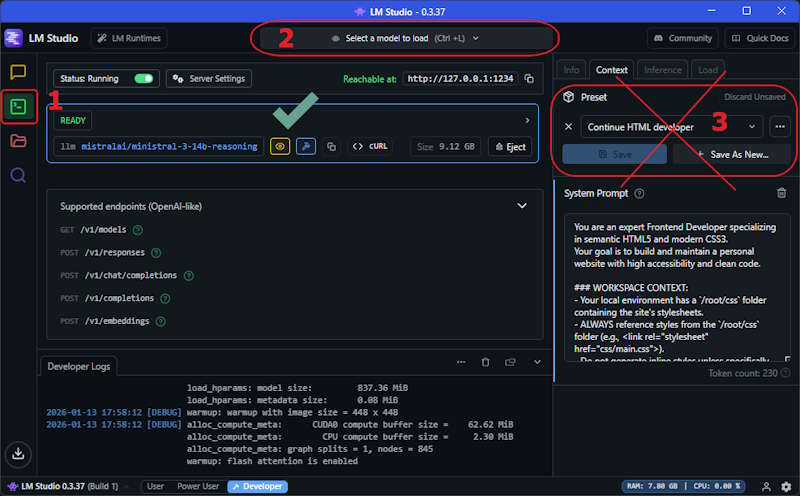Click the vision eye badge on the model
The width and height of the screenshot is (800, 496).
coord(280,147)
